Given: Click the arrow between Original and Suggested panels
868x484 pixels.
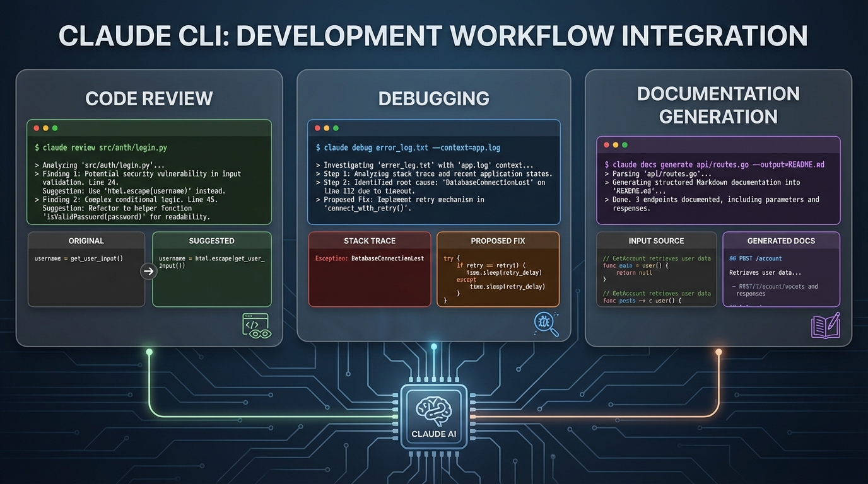Looking at the screenshot, I should tap(148, 271).
